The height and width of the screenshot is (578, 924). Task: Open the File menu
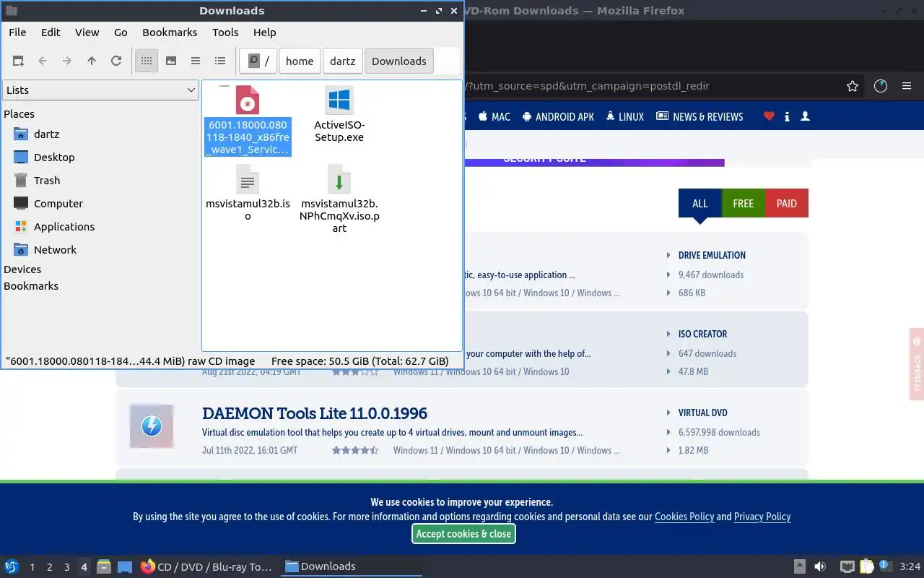pos(17,33)
